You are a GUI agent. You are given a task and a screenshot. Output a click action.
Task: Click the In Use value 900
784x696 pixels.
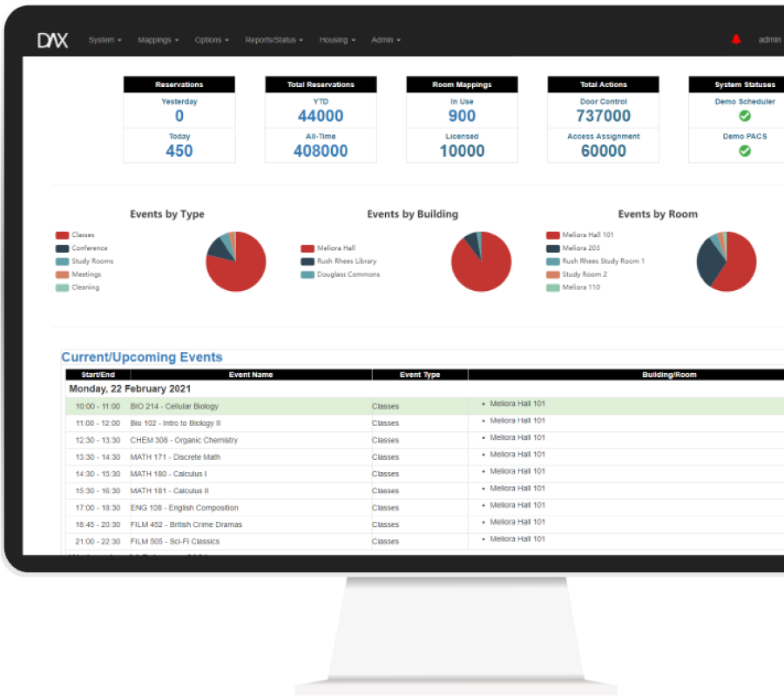[462, 116]
